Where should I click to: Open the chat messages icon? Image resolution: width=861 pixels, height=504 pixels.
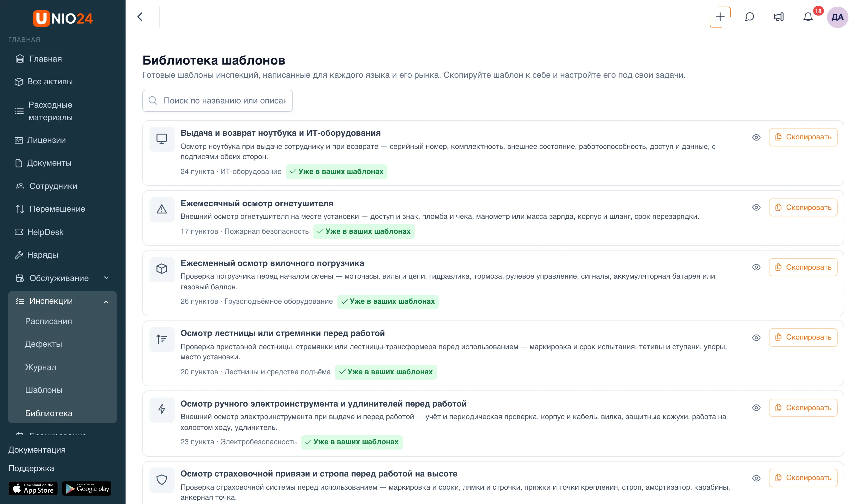click(749, 17)
